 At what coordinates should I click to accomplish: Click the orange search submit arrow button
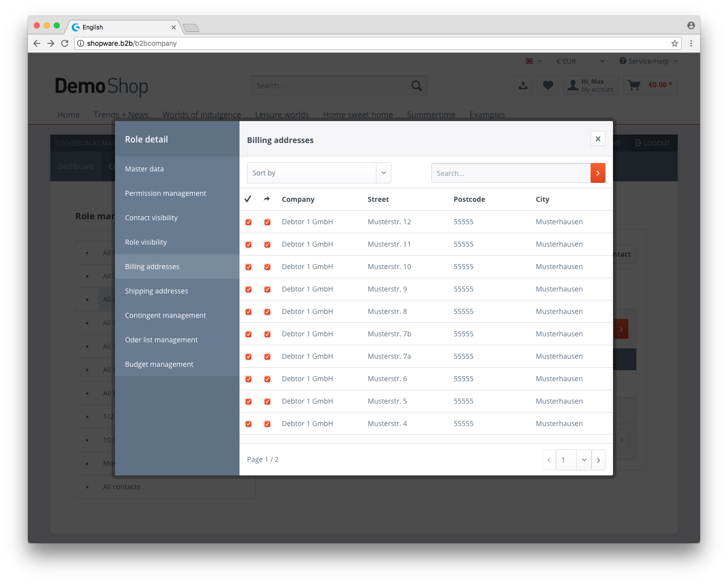coord(598,173)
